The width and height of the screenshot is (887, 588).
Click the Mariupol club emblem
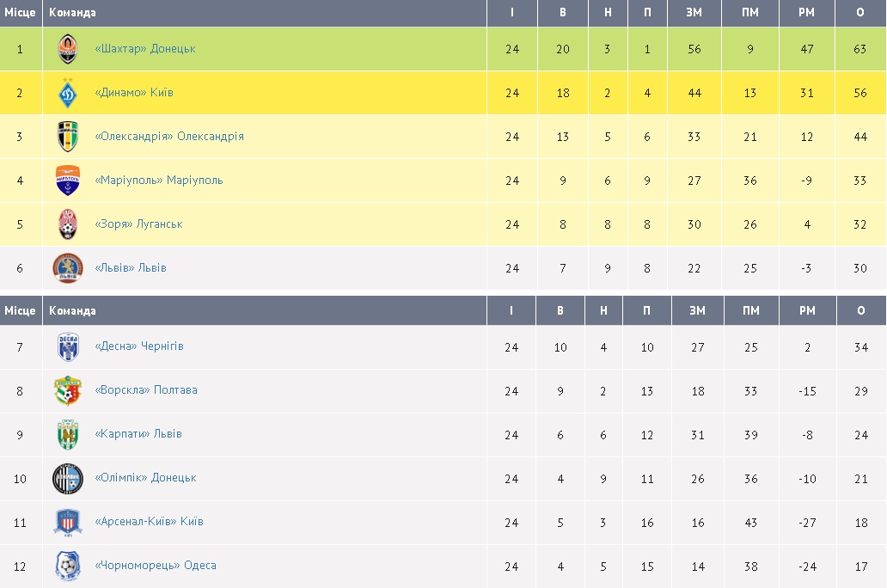[x=68, y=181]
